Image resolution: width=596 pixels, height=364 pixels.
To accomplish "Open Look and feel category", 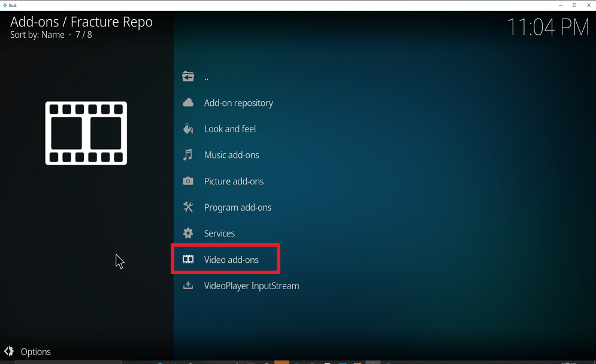I will [x=229, y=129].
